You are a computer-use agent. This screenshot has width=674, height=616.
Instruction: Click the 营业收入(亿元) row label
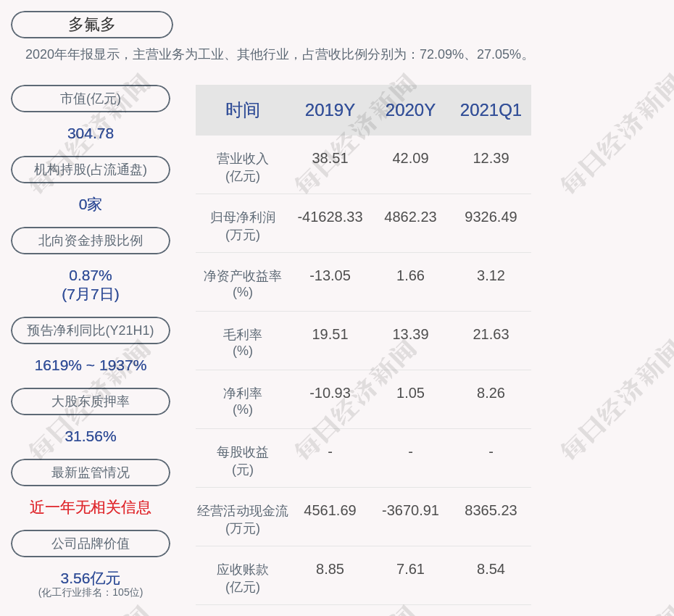[x=242, y=167]
